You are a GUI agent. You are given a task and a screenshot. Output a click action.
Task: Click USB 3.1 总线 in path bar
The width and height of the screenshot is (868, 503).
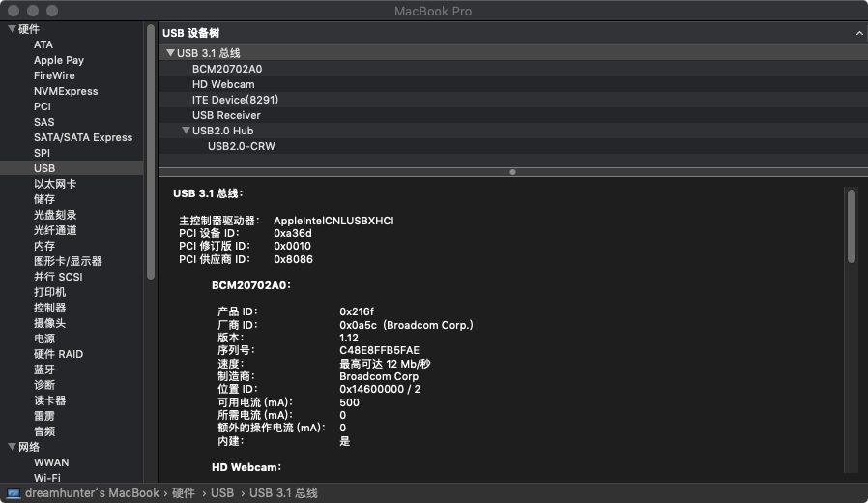(283, 493)
